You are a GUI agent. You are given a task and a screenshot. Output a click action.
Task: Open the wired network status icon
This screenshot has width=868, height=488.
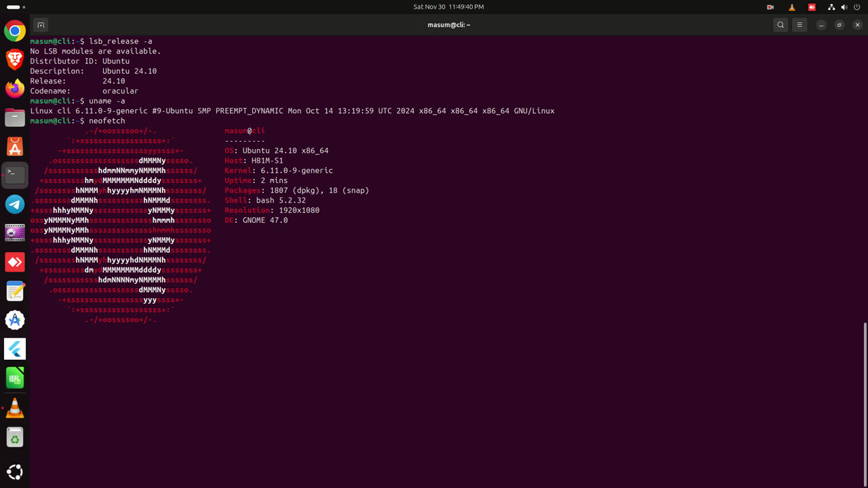tap(831, 7)
